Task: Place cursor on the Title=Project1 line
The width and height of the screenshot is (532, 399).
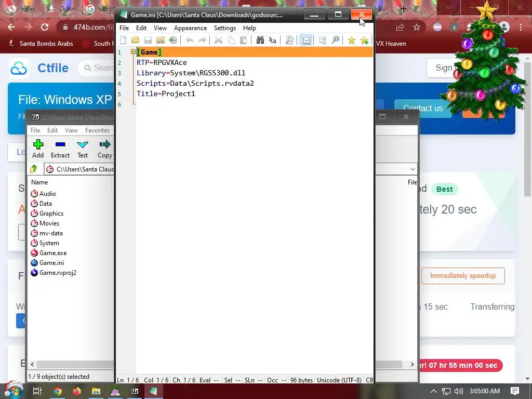Action: pyautogui.click(x=166, y=94)
